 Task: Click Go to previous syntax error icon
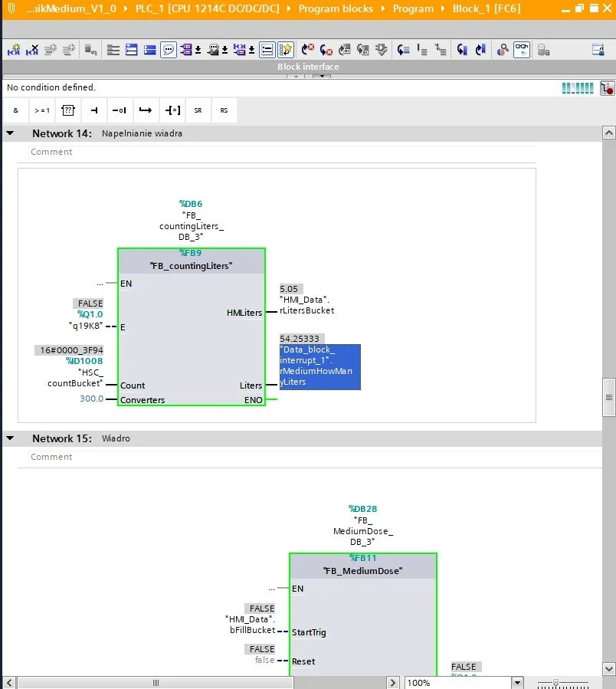(326, 50)
